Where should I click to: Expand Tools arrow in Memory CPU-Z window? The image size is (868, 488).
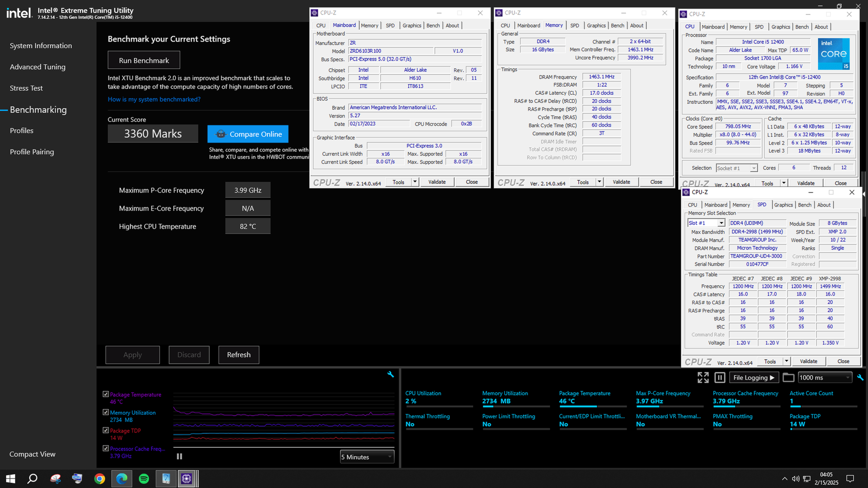click(599, 182)
